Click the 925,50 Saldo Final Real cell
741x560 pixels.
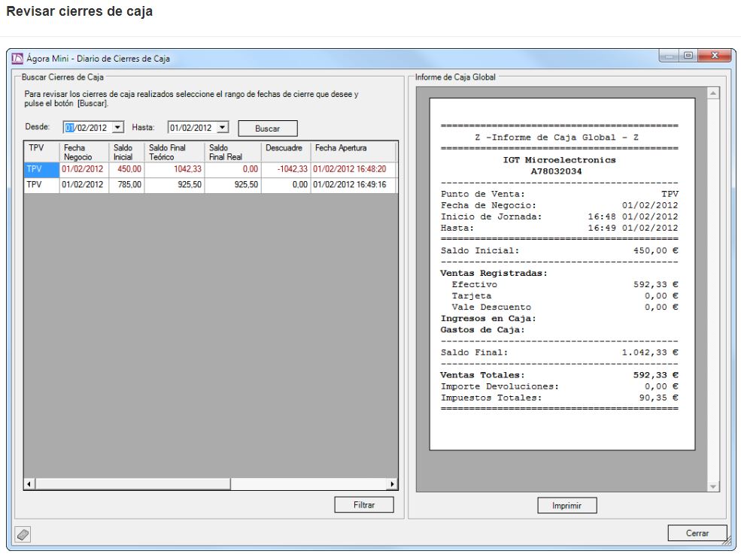[233, 185]
